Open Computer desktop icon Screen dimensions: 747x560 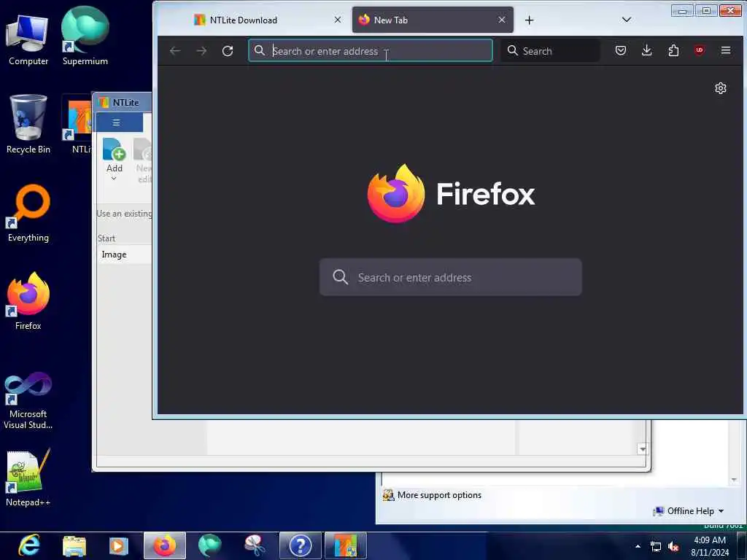[x=28, y=40]
